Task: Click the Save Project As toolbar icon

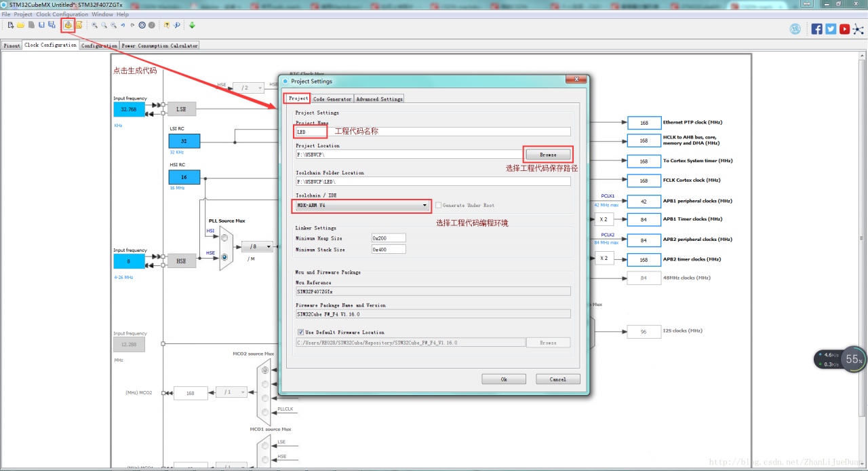Action: pyautogui.click(x=52, y=25)
